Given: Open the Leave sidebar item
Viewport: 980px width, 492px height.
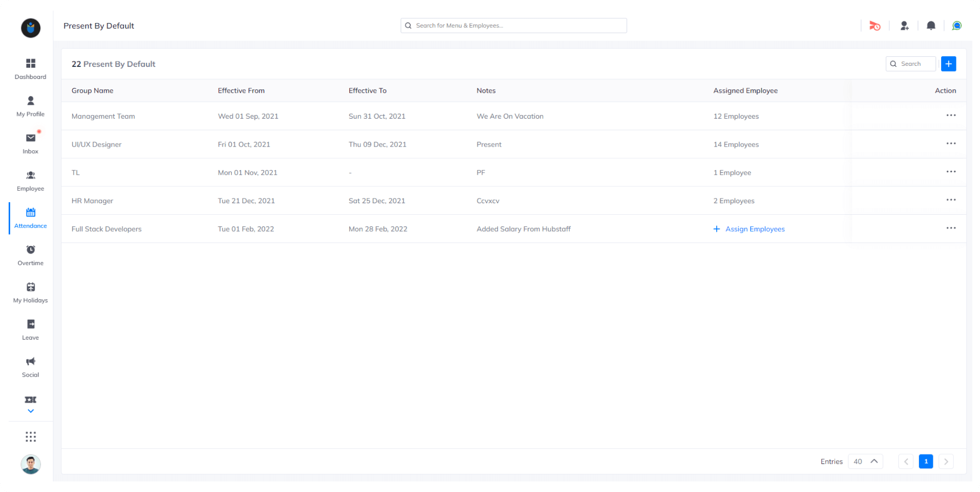Looking at the screenshot, I should coord(30,330).
